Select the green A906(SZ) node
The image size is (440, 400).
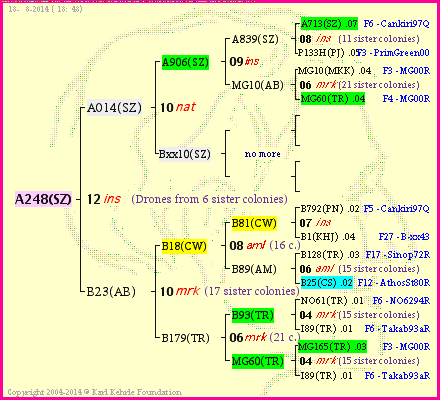(185, 62)
